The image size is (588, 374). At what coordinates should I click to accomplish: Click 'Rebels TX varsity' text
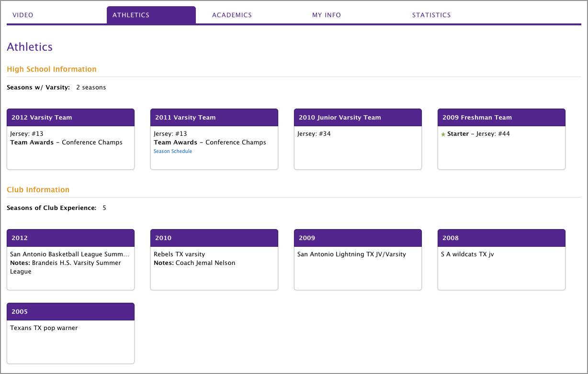click(x=179, y=254)
